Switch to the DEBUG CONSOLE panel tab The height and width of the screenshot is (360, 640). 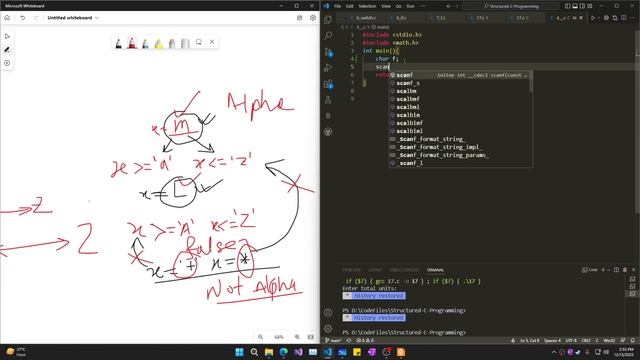404,270
